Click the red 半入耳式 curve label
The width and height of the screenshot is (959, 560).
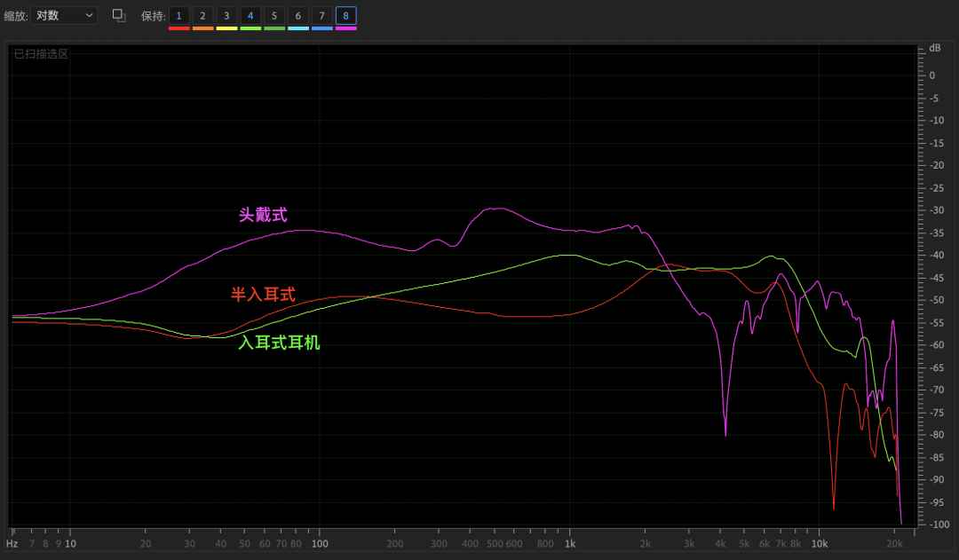[263, 294]
